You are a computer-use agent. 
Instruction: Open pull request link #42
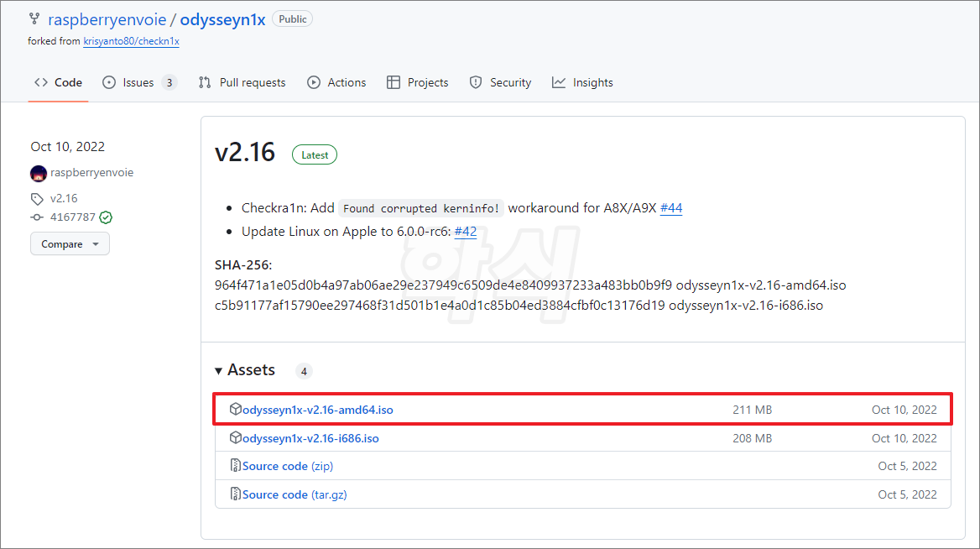coord(465,232)
